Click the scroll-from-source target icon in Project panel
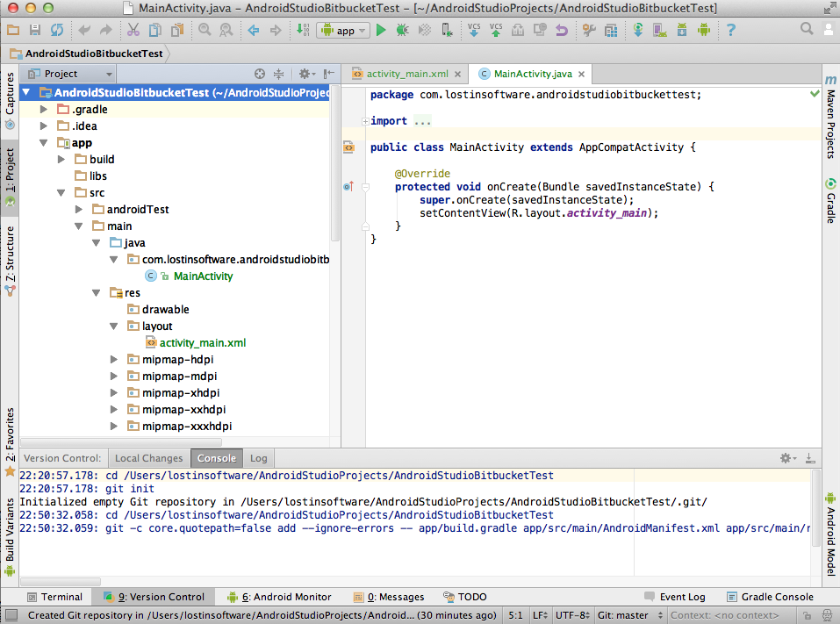This screenshot has width=840, height=624. 260,75
